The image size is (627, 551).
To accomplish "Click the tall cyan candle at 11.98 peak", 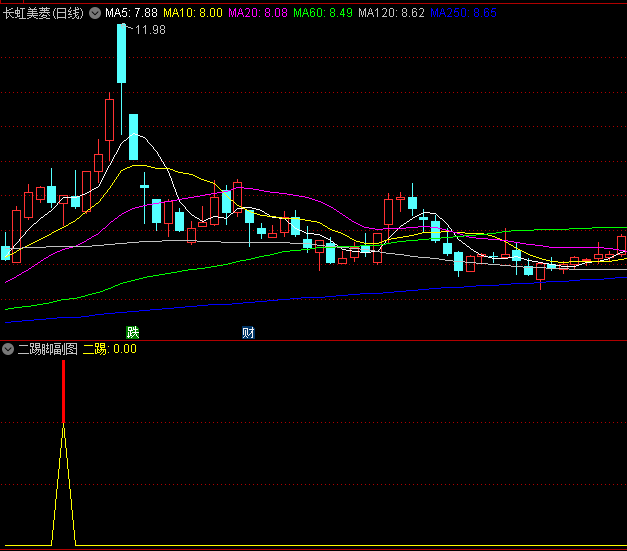I will [122, 53].
